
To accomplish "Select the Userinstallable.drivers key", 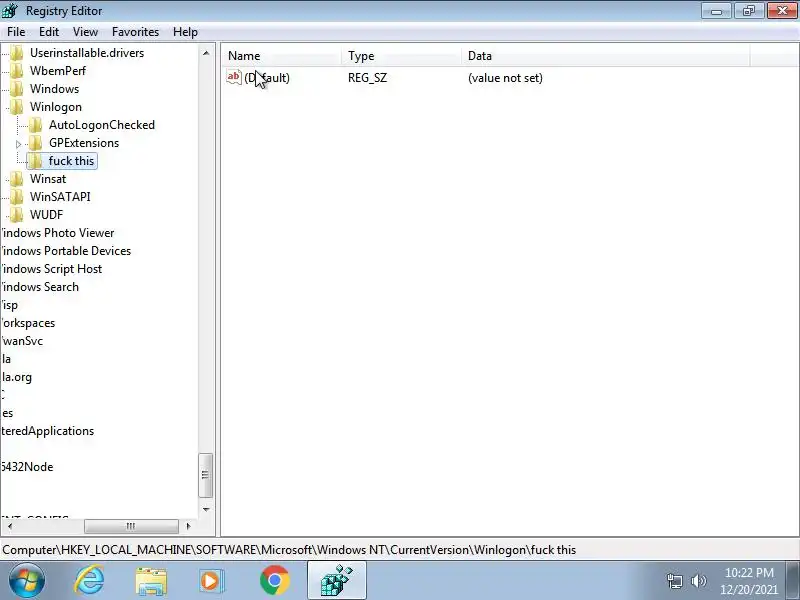I will 87,53.
